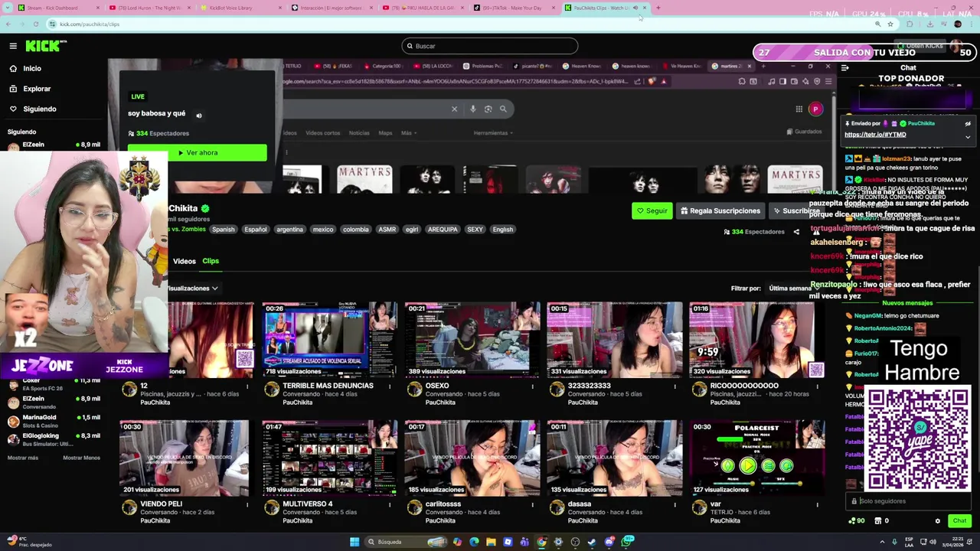Viewport: 980px width, 551px height.
Task: Click the green Chat send button
Action: pos(959,521)
